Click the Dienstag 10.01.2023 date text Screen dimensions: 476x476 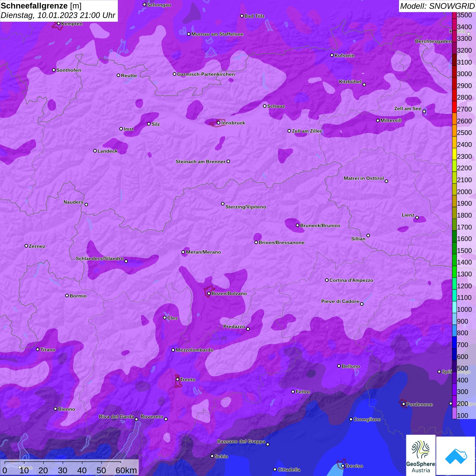[x=58, y=15]
